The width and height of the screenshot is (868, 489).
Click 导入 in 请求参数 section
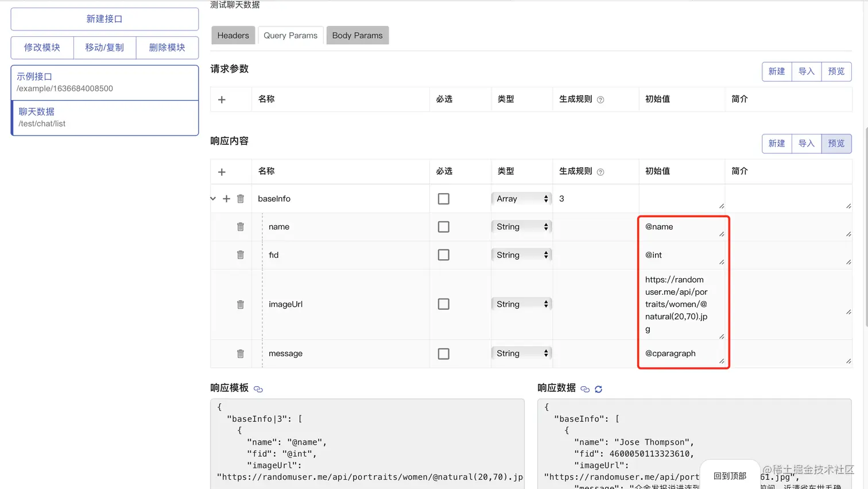[x=807, y=71]
